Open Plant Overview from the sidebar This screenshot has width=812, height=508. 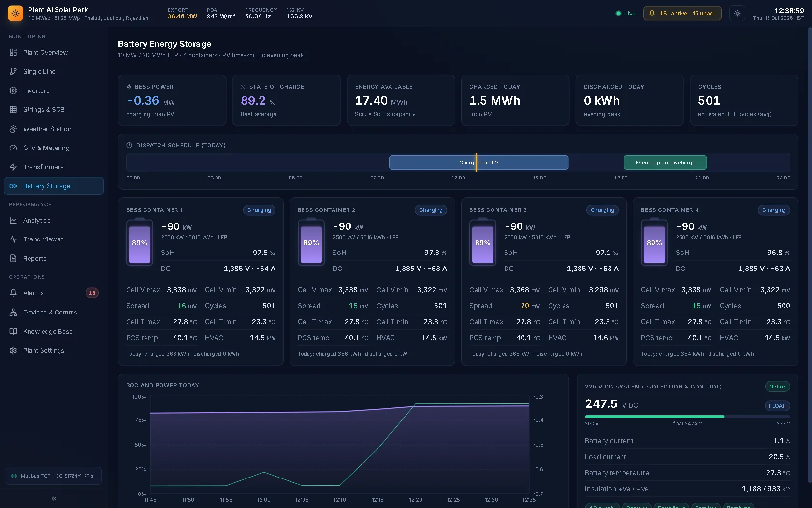tap(54, 52)
